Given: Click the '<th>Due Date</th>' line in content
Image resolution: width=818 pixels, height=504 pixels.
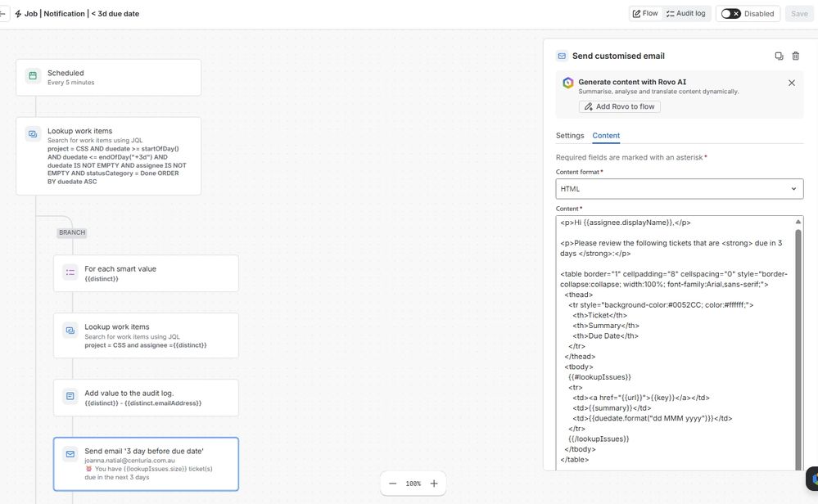Looking at the screenshot, I should (x=605, y=335).
